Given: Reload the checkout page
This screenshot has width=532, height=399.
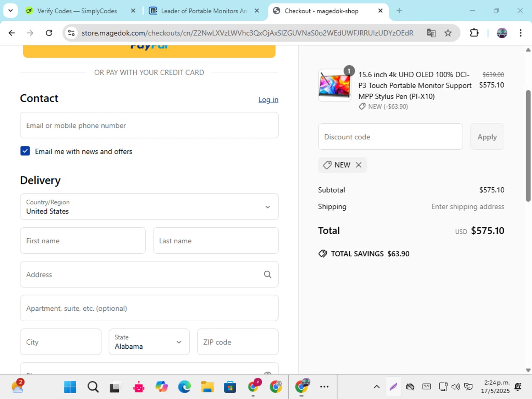Looking at the screenshot, I should (49, 33).
